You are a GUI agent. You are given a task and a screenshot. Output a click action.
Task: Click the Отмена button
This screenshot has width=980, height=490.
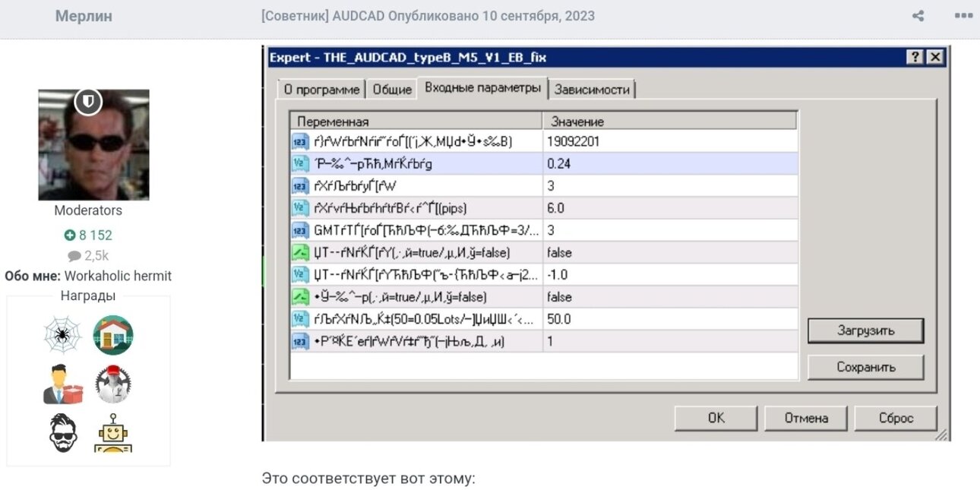click(x=806, y=418)
